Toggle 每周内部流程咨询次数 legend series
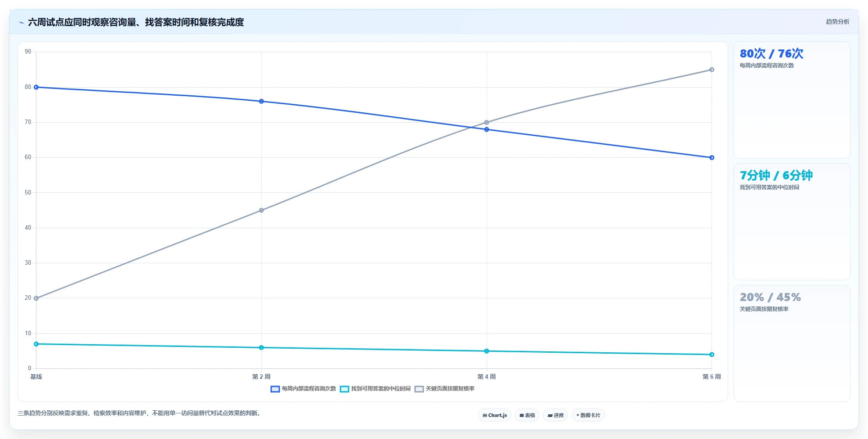The height and width of the screenshot is (439, 868). tap(303, 389)
